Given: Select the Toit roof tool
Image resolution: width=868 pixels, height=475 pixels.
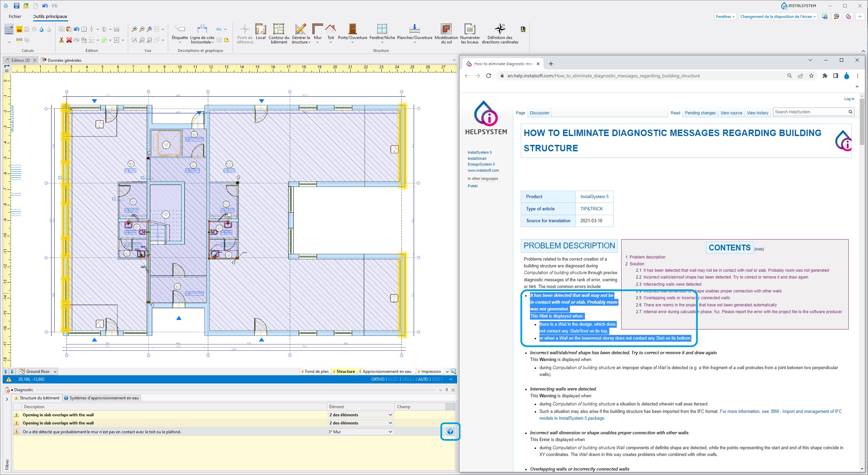Looking at the screenshot, I should pos(331,33).
